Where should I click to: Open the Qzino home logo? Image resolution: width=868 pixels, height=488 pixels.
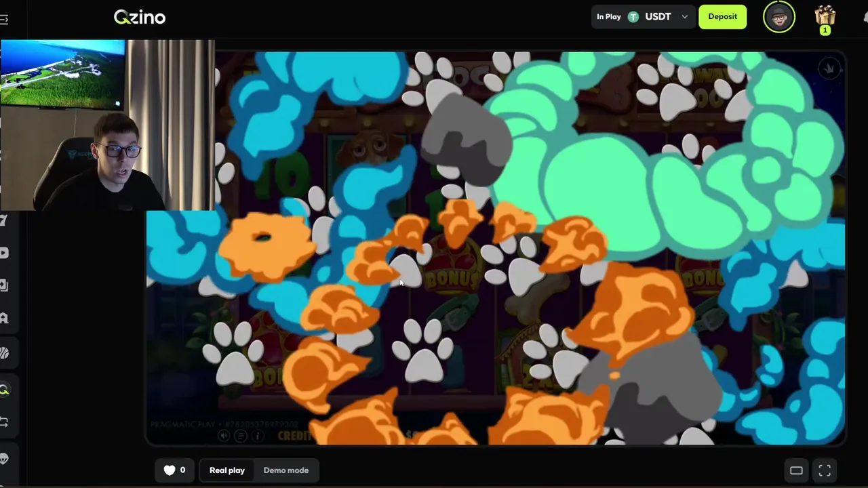coord(140,17)
